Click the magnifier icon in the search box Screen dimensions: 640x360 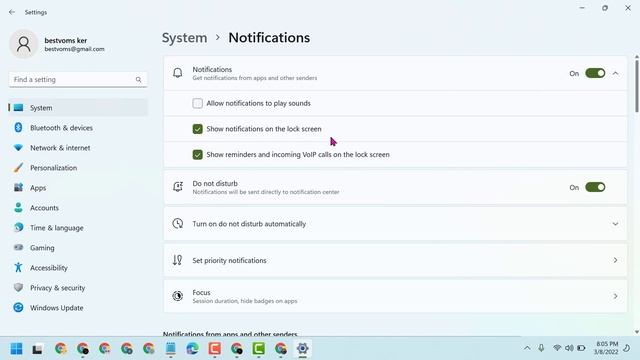pyautogui.click(x=138, y=80)
